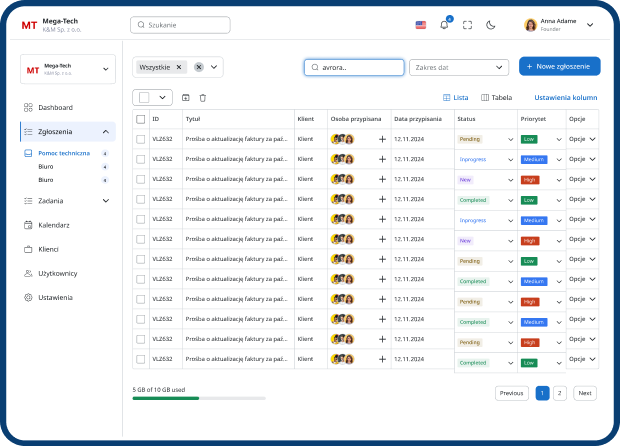This screenshot has width=620, height=446.
Task: Click the Nowe zgłoszenie button
Action: click(560, 67)
